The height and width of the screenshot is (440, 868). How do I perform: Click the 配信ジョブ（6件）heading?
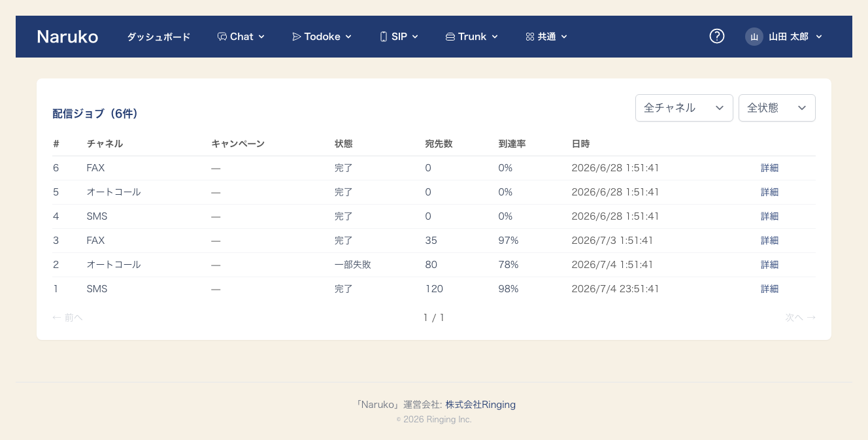tap(95, 114)
